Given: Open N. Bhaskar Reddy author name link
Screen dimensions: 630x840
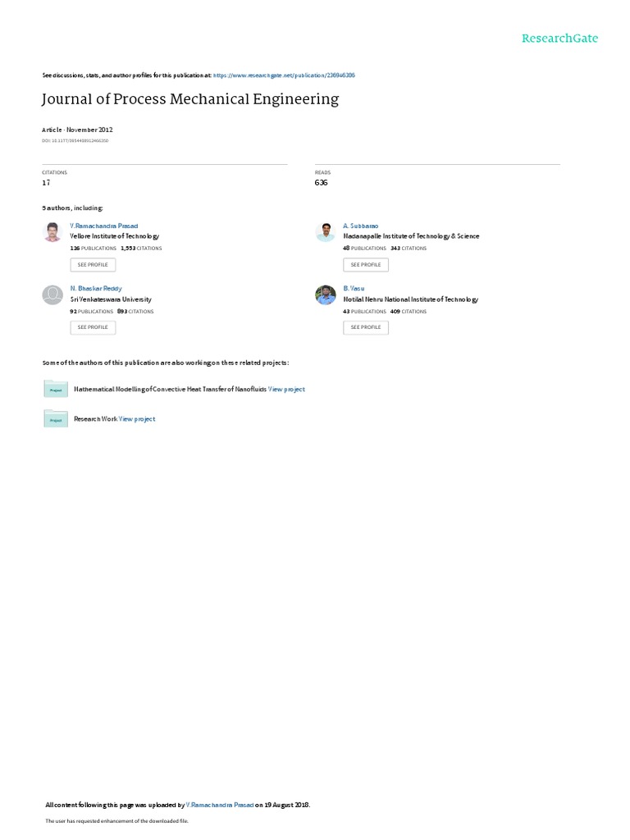Looking at the screenshot, I should tap(96, 288).
